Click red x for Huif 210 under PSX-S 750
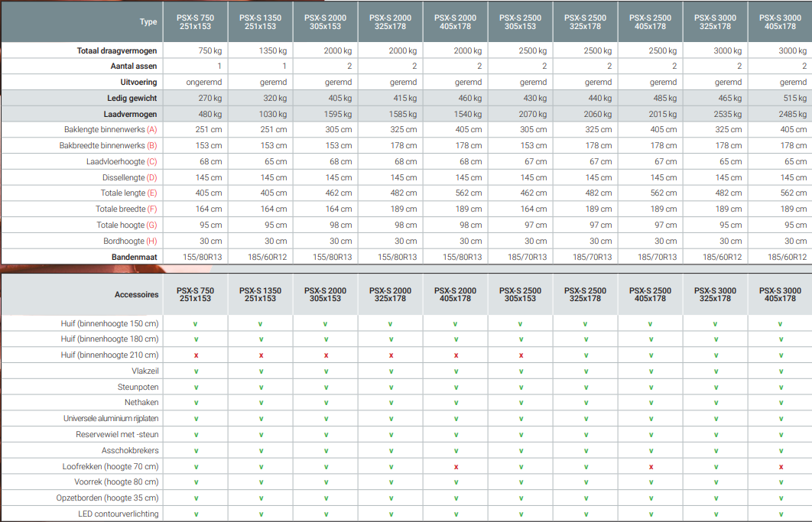 point(197,355)
